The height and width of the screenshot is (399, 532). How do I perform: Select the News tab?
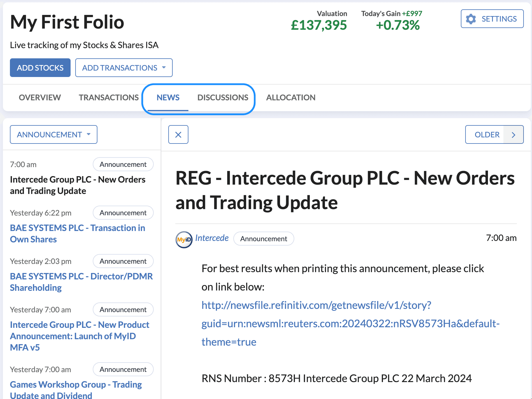pyautogui.click(x=168, y=97)
